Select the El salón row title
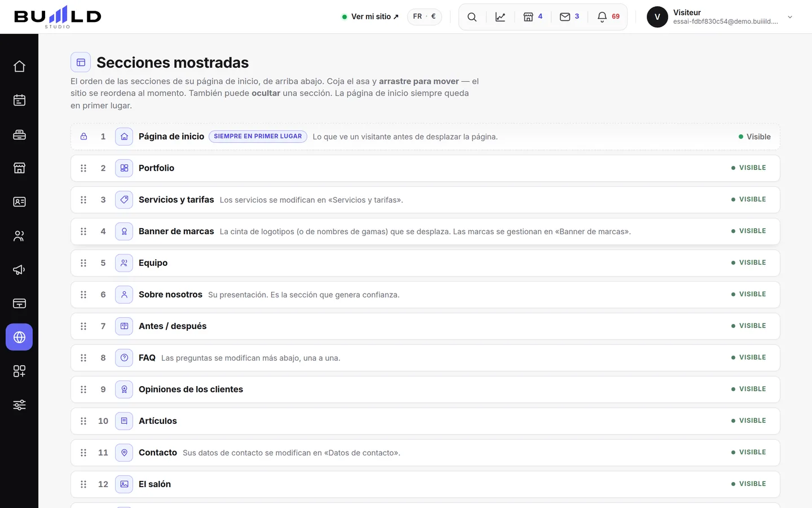Viewport: 812px width, 508px height. (x=155, y=484)
